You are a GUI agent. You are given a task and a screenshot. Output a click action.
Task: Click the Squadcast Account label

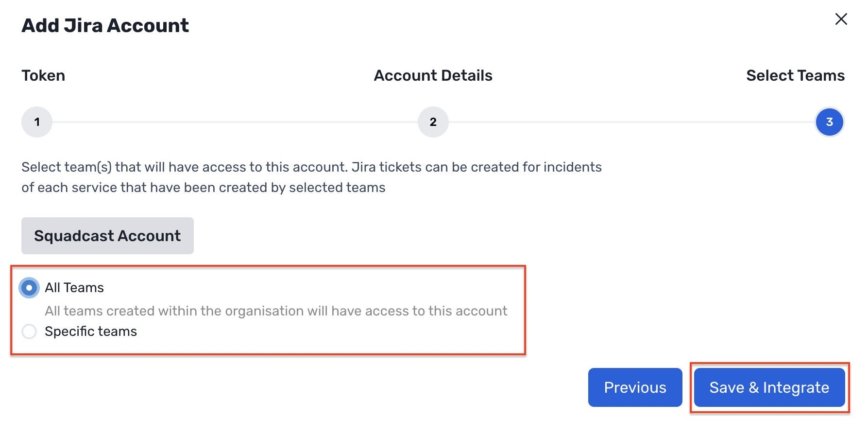(107, 236)
